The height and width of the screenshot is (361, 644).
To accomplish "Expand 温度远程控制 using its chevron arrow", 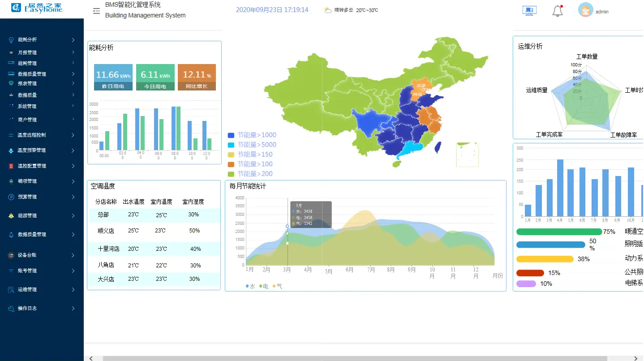I will 73,135.
